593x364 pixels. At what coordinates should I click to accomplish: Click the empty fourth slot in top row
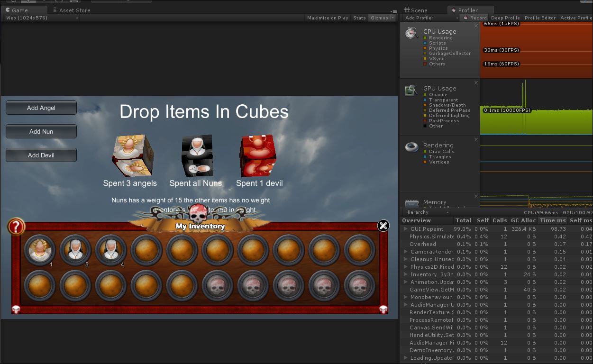pyautogui.click(x=146, y=250)
